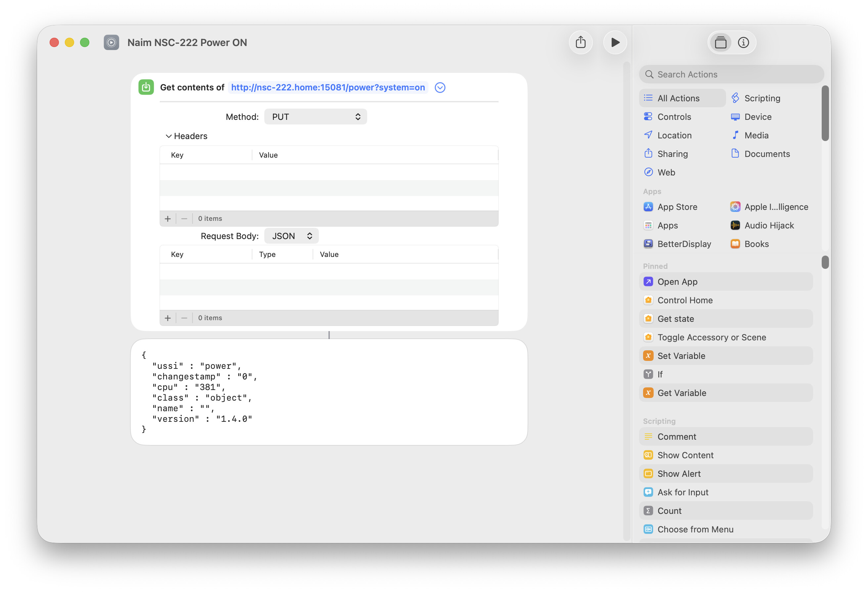Collapse the action with the circled chevron
Viewport: 868px width, 592px height.
(440, 87)
